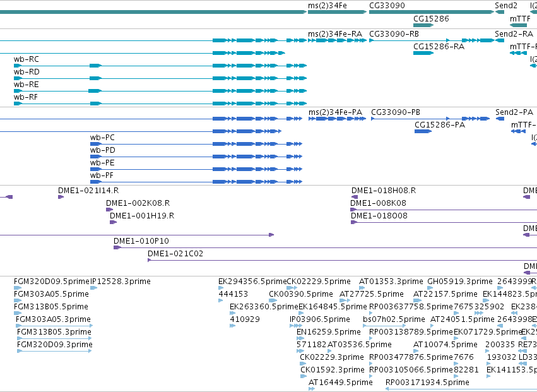Click the FGM320D09.3prime EST label
The image size is (537, 392).
click(55, 345)
